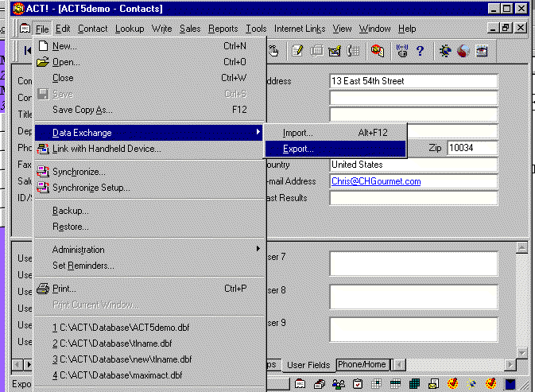
Task: Expand the Administration submenu entry
Action: (x=149, y=250)
